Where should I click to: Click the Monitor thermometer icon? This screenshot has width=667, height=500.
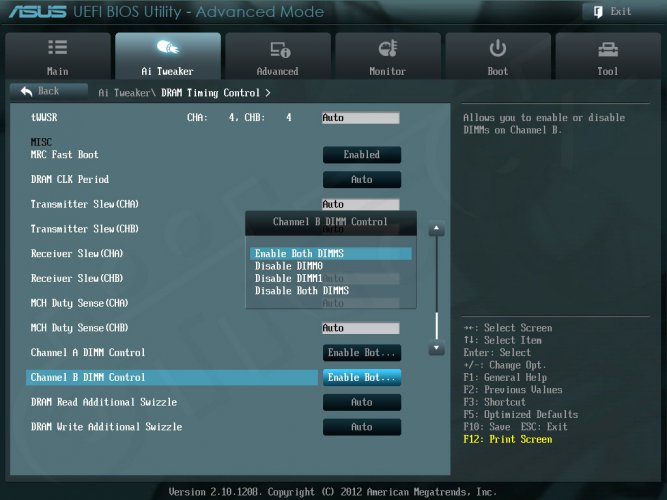[x=388, y=48]
